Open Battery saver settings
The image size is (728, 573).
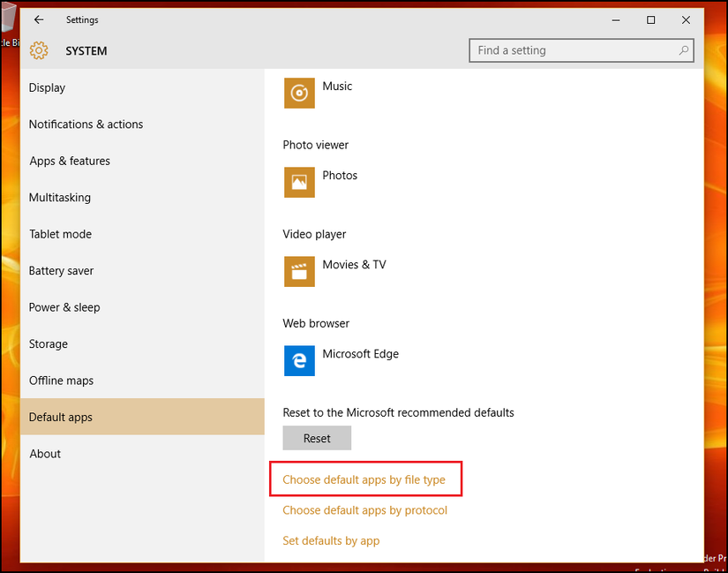[x=61, y=271]
